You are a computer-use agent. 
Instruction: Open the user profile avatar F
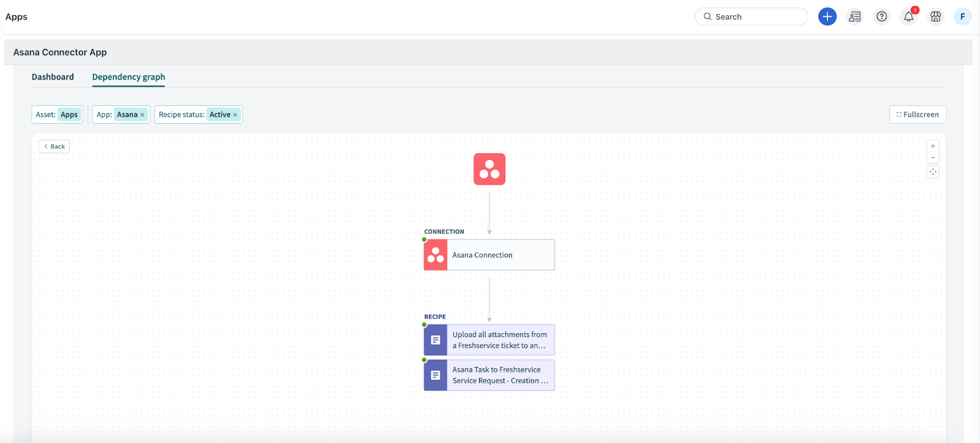click(x=963, y=17)
